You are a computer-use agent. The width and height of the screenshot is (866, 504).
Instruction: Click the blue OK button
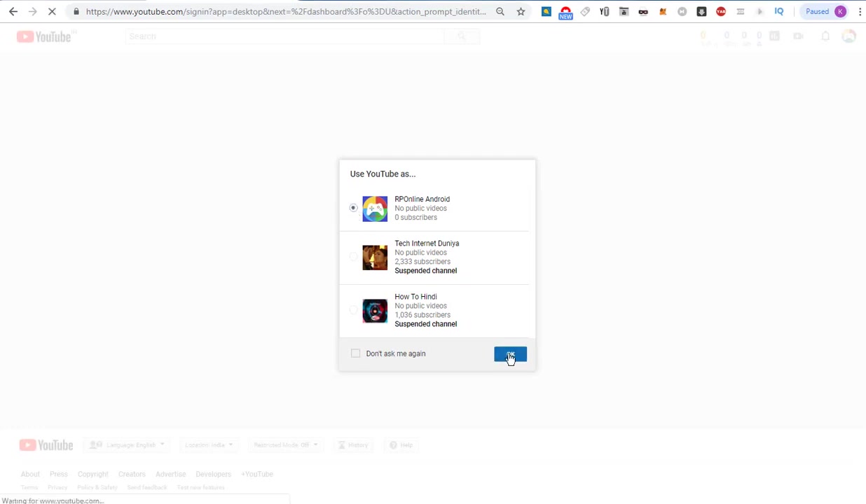point(510,354)
